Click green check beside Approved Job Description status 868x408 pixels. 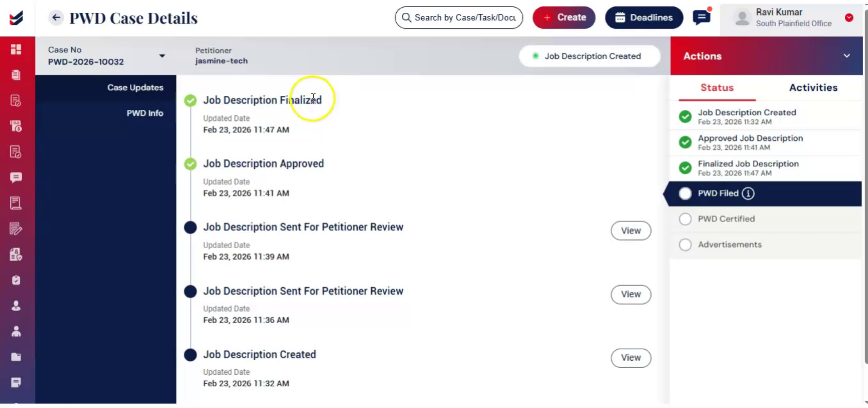685,142
